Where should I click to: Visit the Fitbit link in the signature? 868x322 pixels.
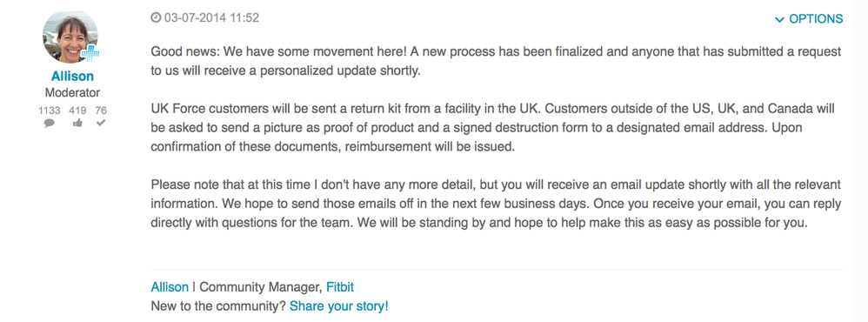click(340, 287)
